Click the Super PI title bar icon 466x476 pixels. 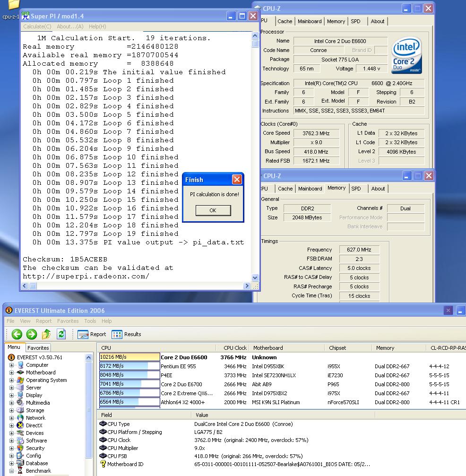click(26, 16)
